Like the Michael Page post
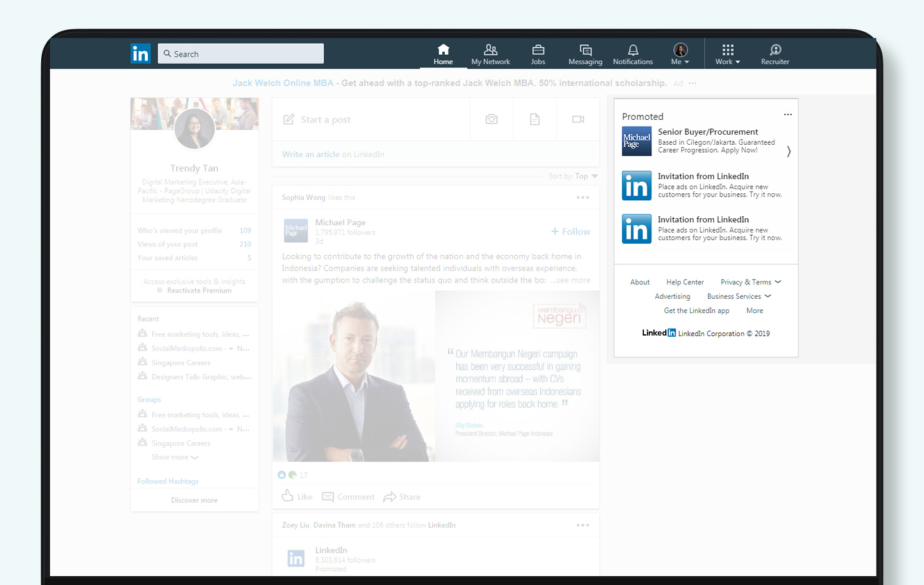This screenshot has width=924, height=585. pos(297,496)
